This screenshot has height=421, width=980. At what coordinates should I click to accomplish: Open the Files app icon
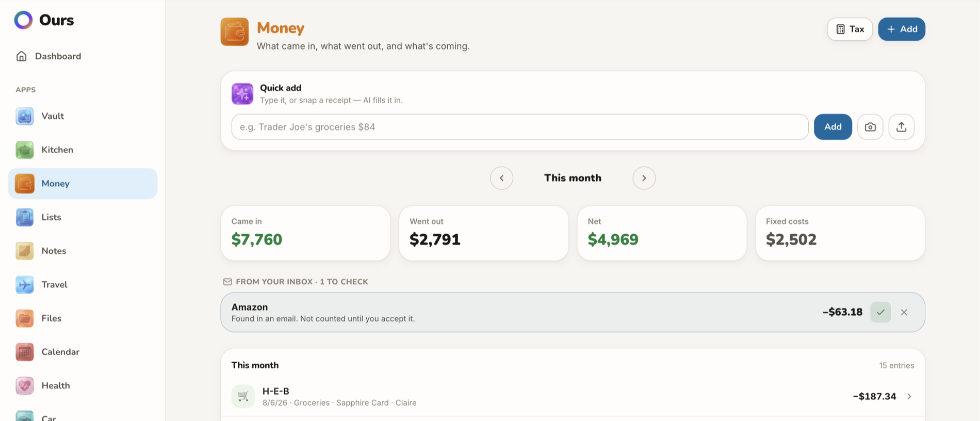(x=25, y=318)
